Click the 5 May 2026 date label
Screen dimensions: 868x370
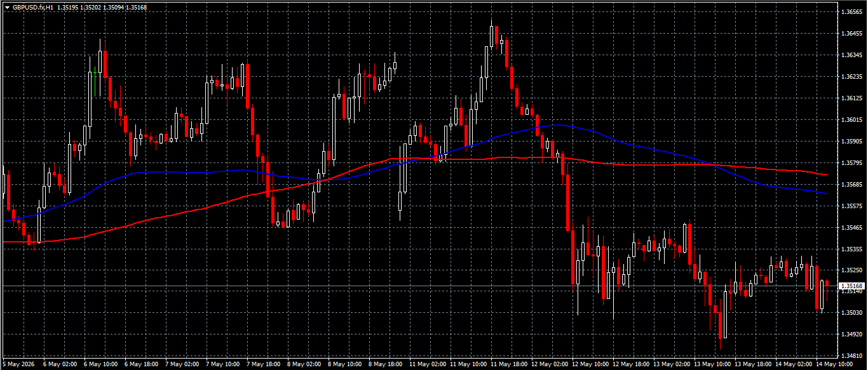point(20,365)
